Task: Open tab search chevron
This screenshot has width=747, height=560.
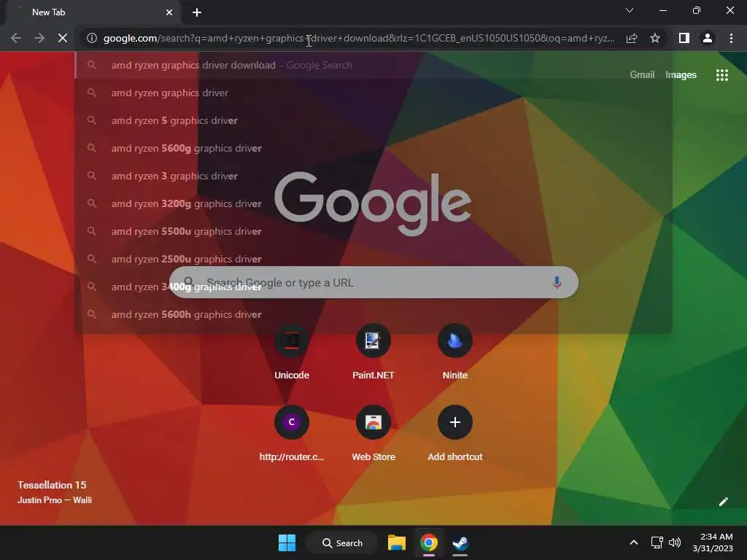Action: click(630, 10)
